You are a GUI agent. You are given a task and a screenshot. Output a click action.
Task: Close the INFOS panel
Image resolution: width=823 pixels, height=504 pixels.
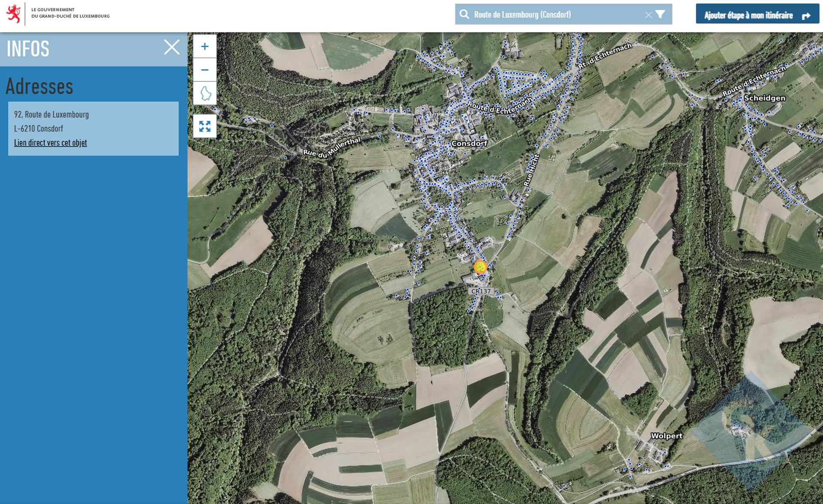coord(172,47)
